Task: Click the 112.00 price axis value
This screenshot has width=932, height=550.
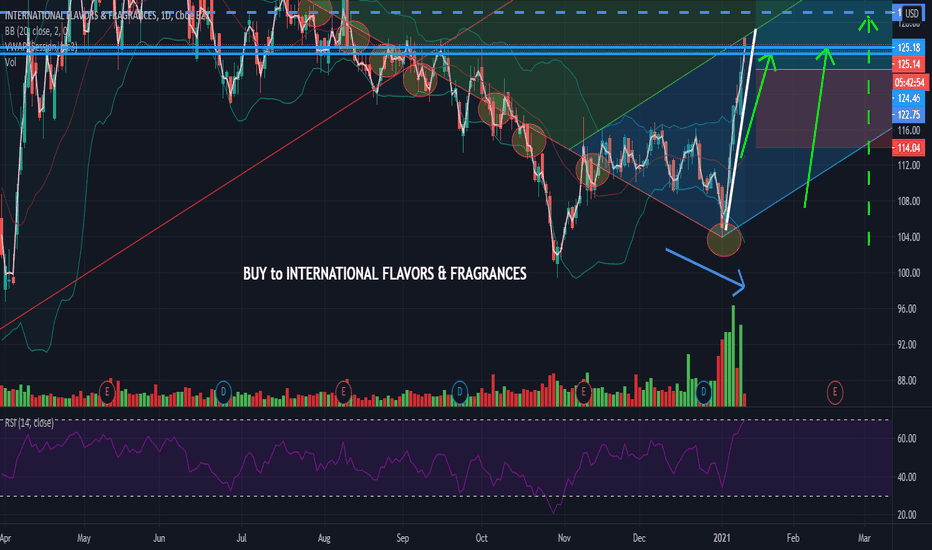Action: tap(909, 165)
